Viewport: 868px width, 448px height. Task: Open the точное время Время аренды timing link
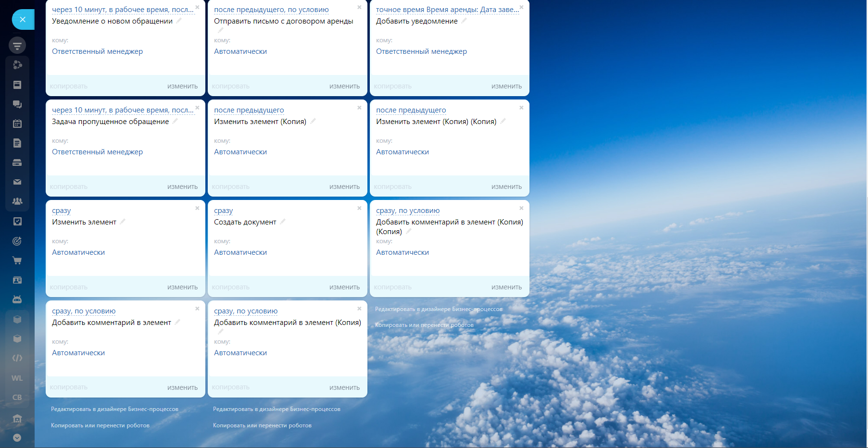click(447, 10)
